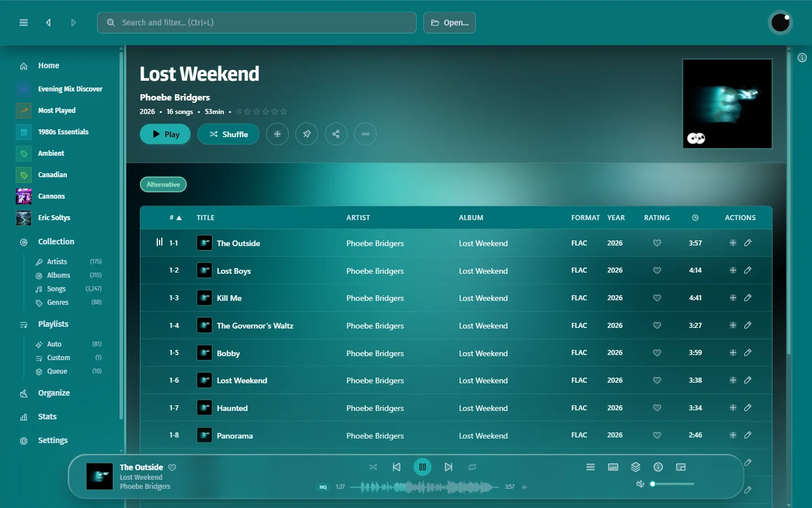Viewport: 812px width, 508px height.
Task: Edit the Lost Boys track tags
Action: coord(748,270)
